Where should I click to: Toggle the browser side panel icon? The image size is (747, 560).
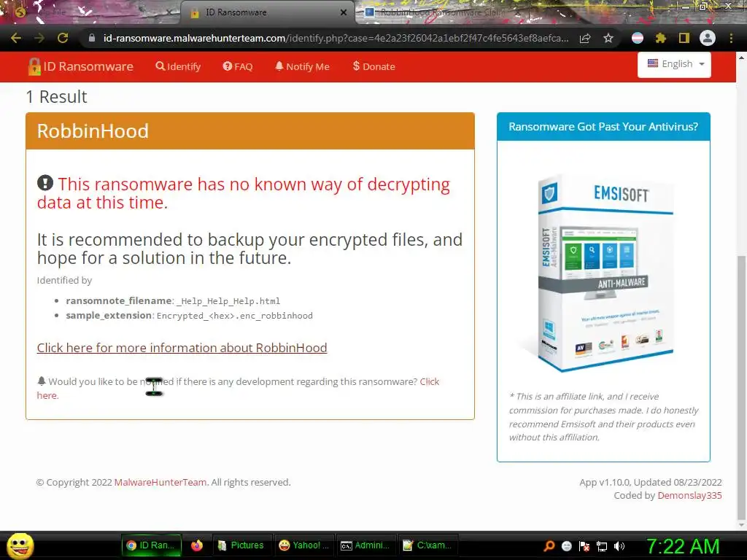[x=684, y=38]
